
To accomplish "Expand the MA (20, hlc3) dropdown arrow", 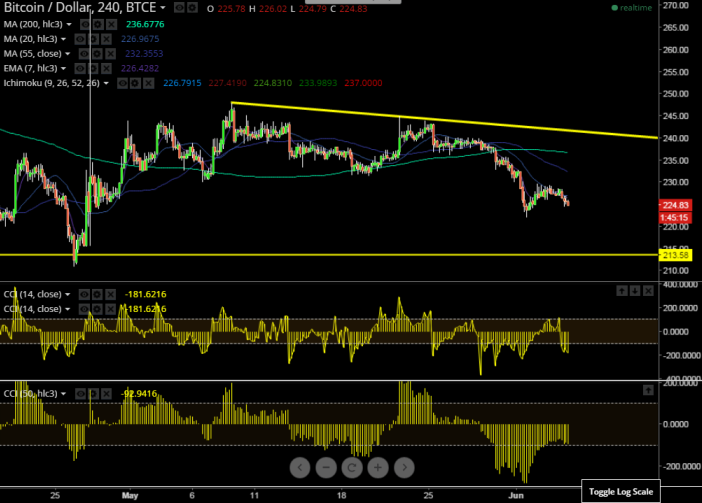I will [63, 39].
